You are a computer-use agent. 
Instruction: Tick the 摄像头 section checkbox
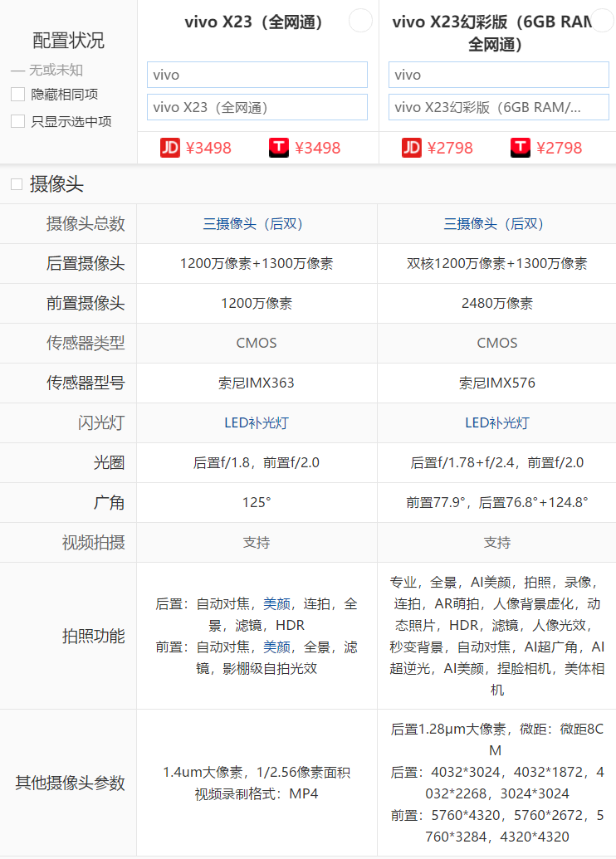pyautogui.click(x=17, y=184)
